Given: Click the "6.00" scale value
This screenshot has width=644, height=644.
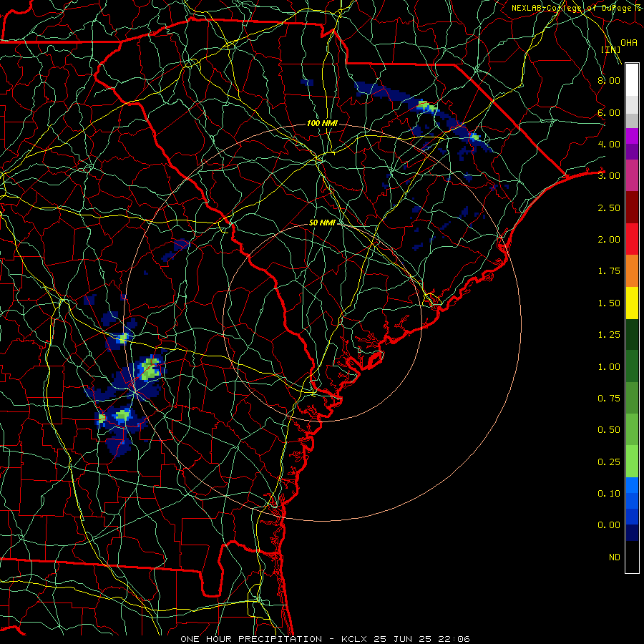Looking at the screenshot, I should (x=609, y=112).
